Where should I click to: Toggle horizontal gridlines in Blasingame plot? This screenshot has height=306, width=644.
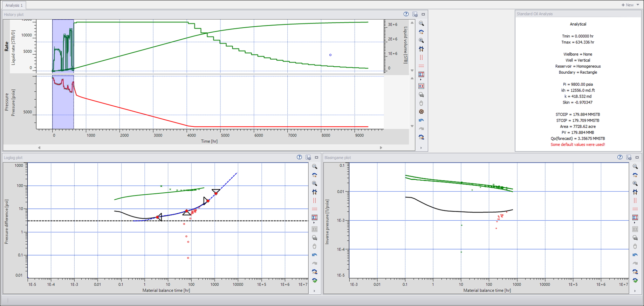[x=635, y=209]
